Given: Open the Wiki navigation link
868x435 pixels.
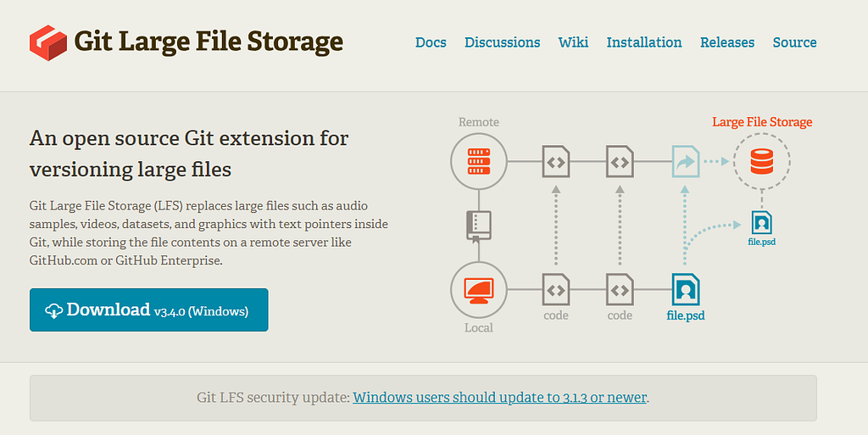Looking at the screenshot, I should (573, 42).
